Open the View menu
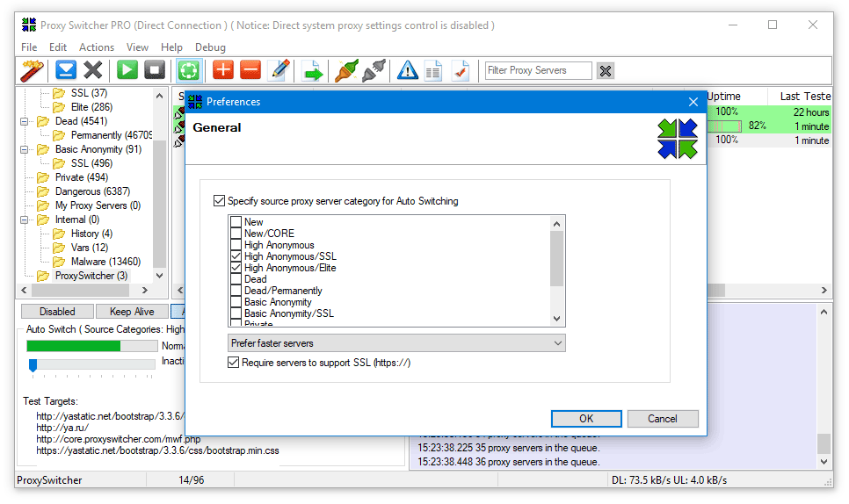849x504 pixels. pos(137,47)
